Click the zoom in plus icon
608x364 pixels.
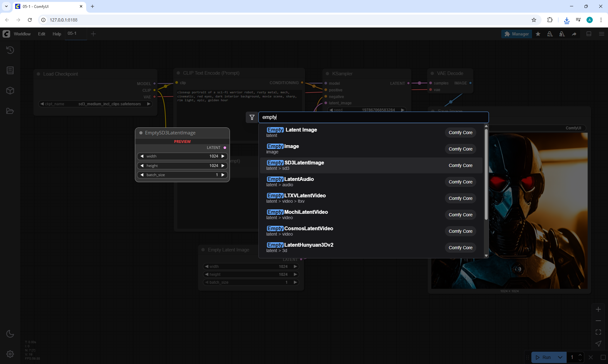coord(598,309)
